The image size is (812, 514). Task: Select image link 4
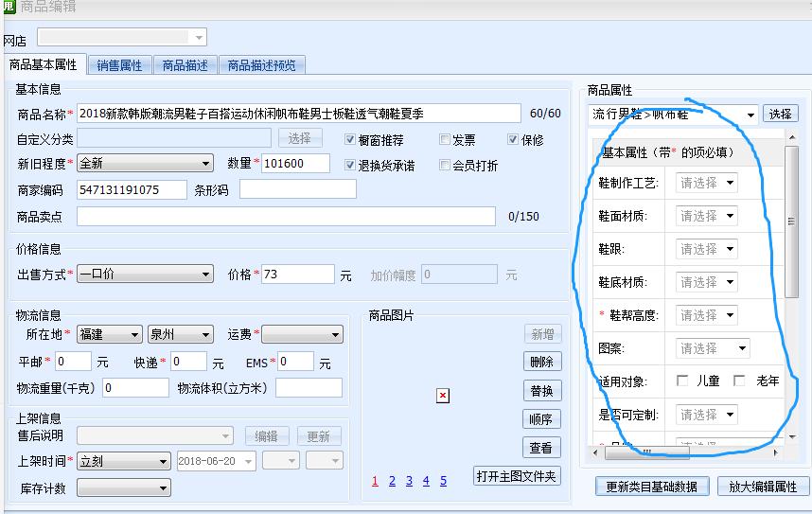(x=426, y=482)
